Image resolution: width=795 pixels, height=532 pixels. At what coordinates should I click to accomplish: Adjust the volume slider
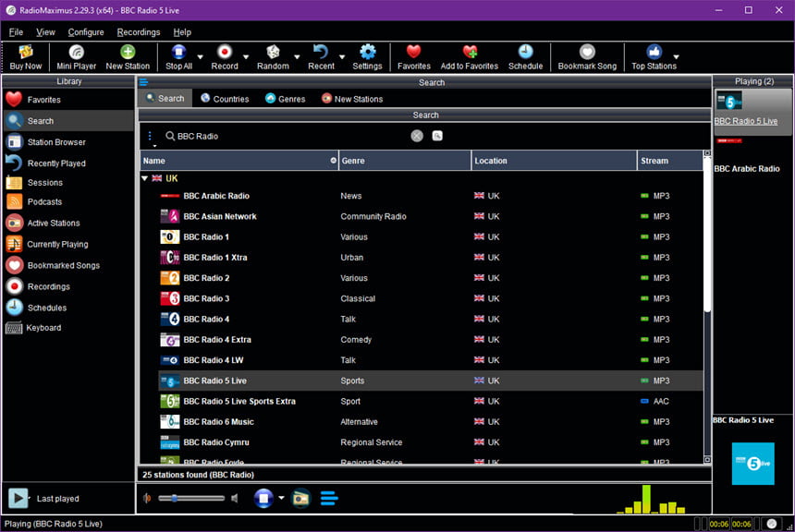click(x=191, y=498)
